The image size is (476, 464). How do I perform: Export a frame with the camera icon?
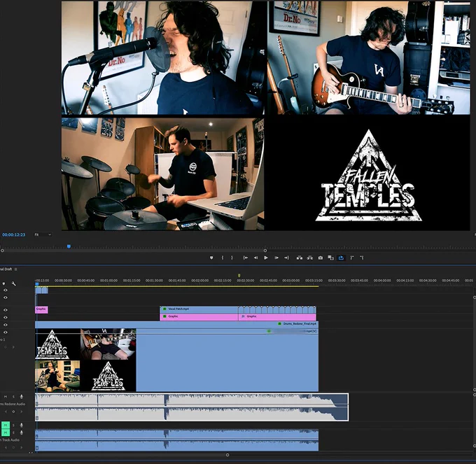[321, 258]
